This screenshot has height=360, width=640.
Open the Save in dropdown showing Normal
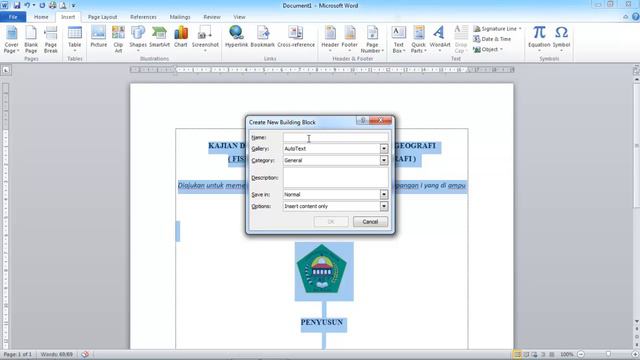384,195
